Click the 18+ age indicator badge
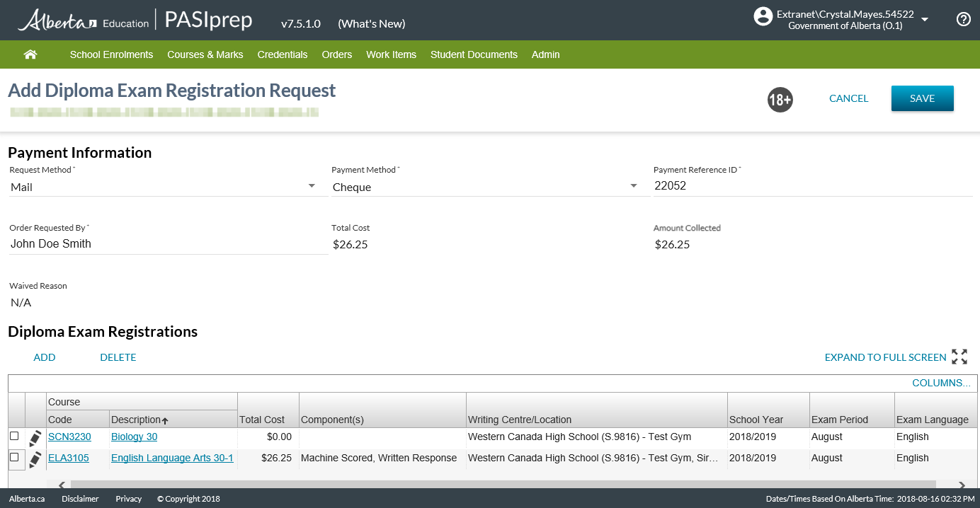This screenshot has height=508, width=980. 780,100
